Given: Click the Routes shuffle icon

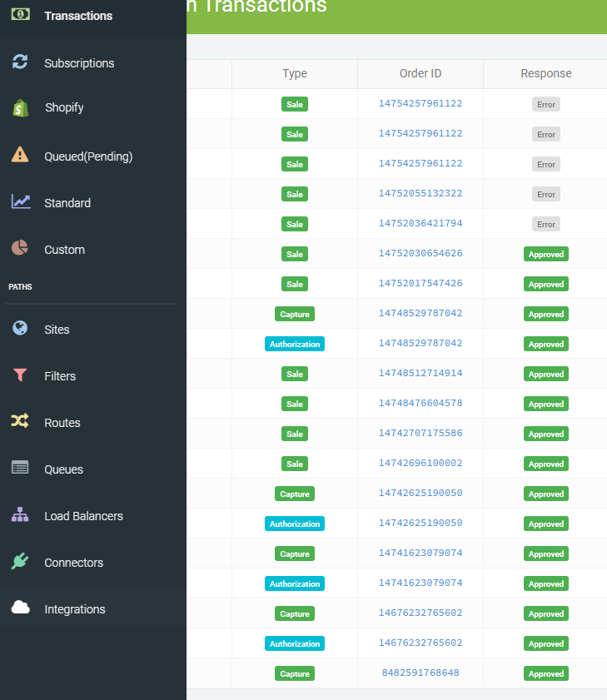Looking at the screenshot, I should point(20,420).
